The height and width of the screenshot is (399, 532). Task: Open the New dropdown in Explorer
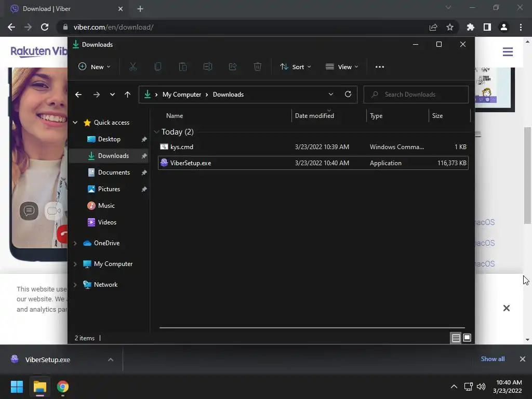coord(95,67)
